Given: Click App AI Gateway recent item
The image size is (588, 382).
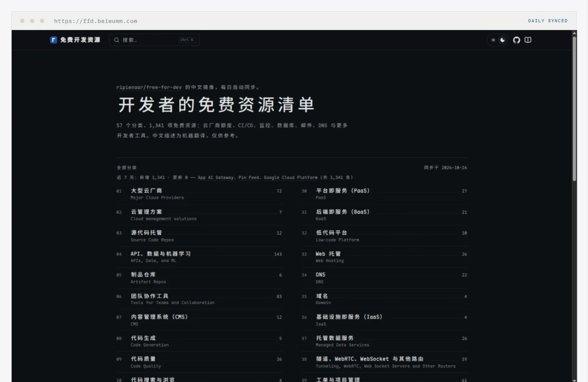Looking at the screenshot, I should point(215,178).
